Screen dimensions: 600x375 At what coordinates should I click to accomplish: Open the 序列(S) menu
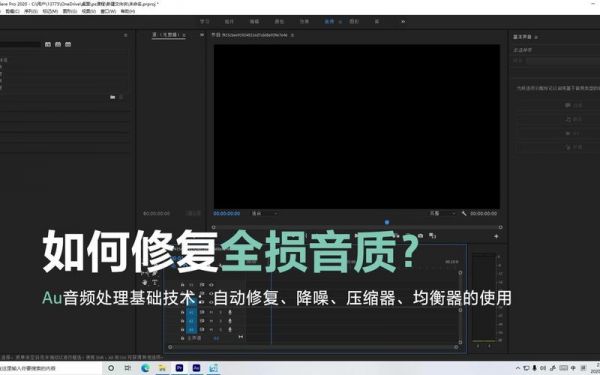(31, 11)
